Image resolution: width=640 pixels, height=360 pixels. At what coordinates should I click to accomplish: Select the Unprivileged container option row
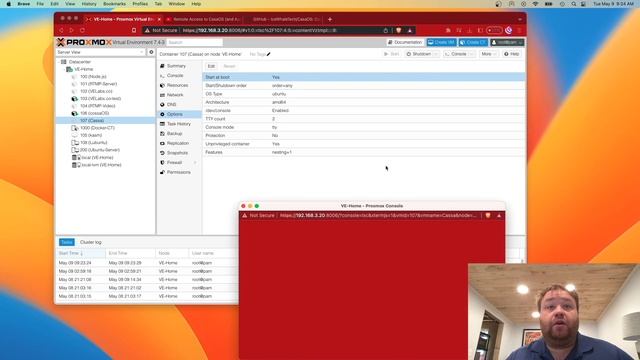[363, 144]
